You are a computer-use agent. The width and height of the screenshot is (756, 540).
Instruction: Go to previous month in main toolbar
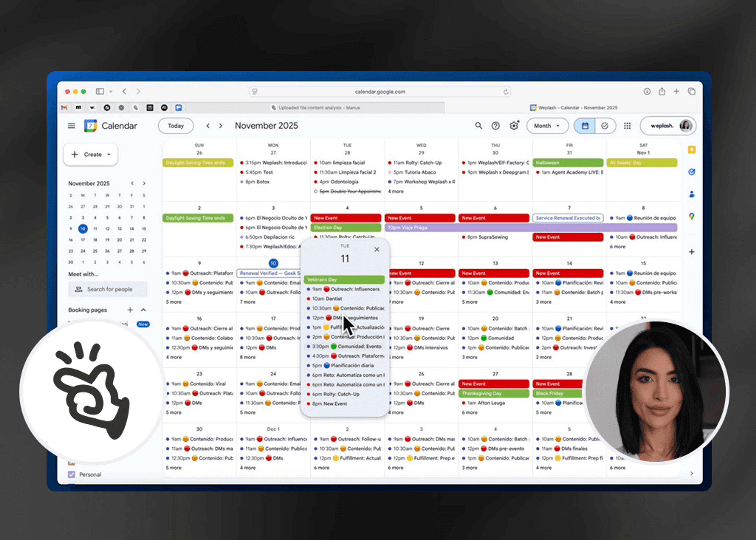click(208, 126)
